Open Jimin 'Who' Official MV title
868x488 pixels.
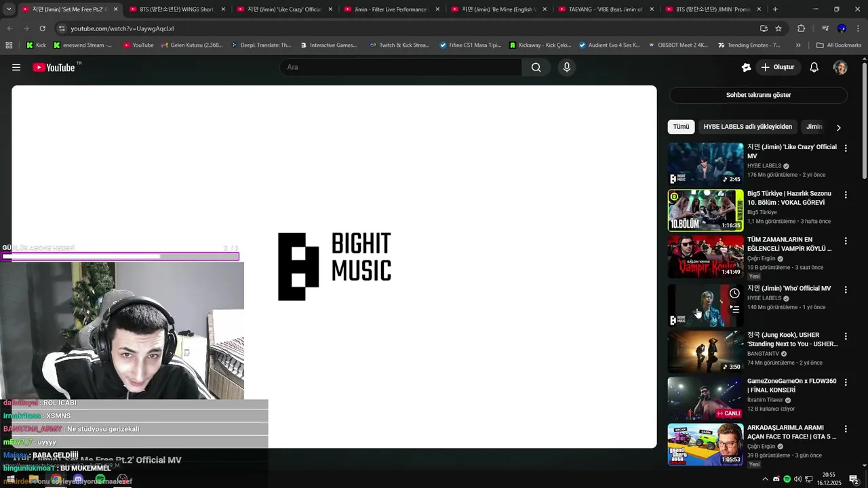pos(789,288)
